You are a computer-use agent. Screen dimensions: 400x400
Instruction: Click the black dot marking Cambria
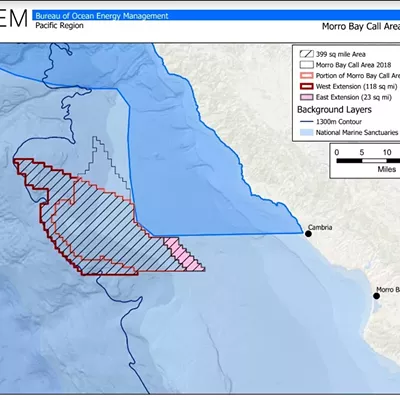tap(308, 234)
